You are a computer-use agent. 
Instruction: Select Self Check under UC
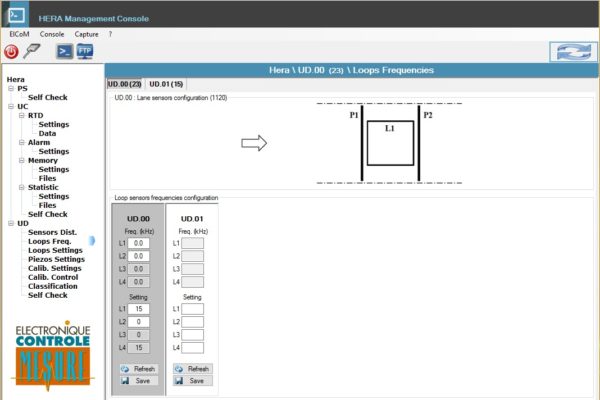click(48, 214)
